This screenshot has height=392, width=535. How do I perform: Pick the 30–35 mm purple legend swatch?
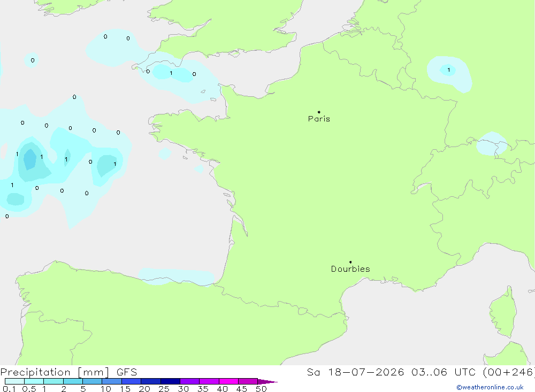(x=190, y=381)
